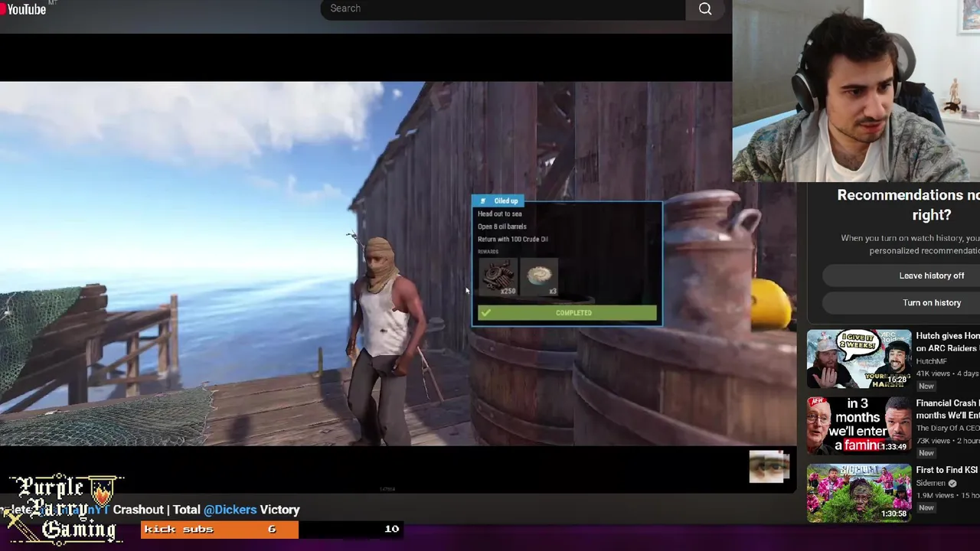Visit the Sidemen channel name
Screen dimensions: 980x551
(x=930, y=484)
